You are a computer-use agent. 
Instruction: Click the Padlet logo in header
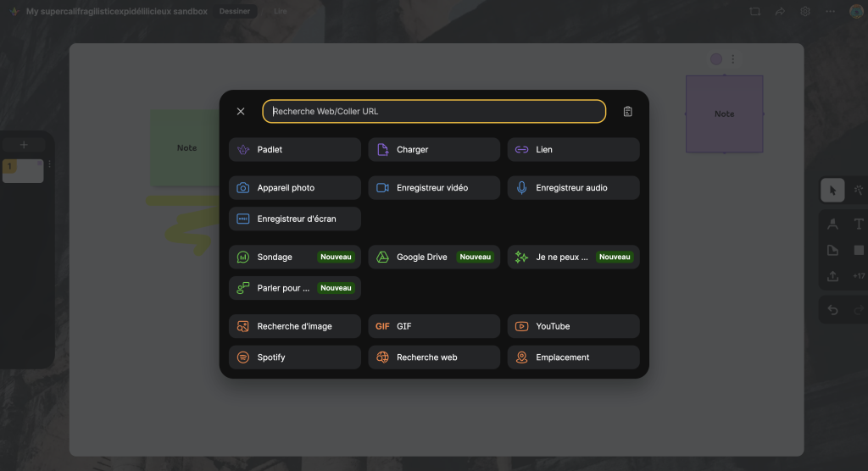(x=15, y=11)
